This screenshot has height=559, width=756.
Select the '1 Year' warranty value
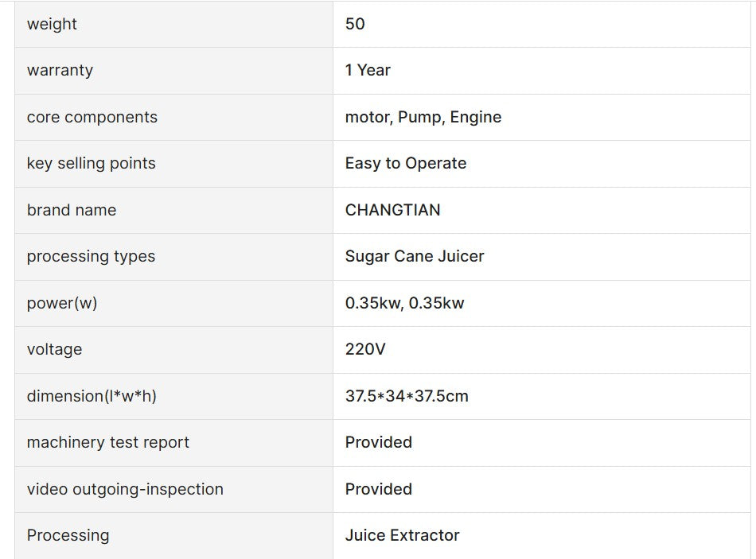(368, 70)
